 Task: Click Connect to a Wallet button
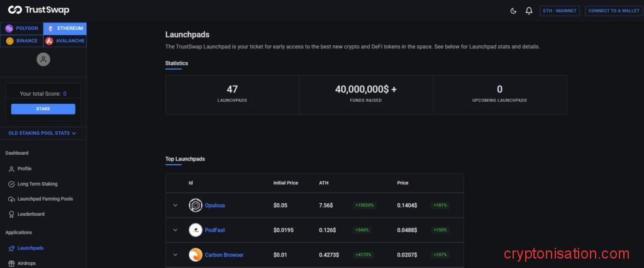613,11
